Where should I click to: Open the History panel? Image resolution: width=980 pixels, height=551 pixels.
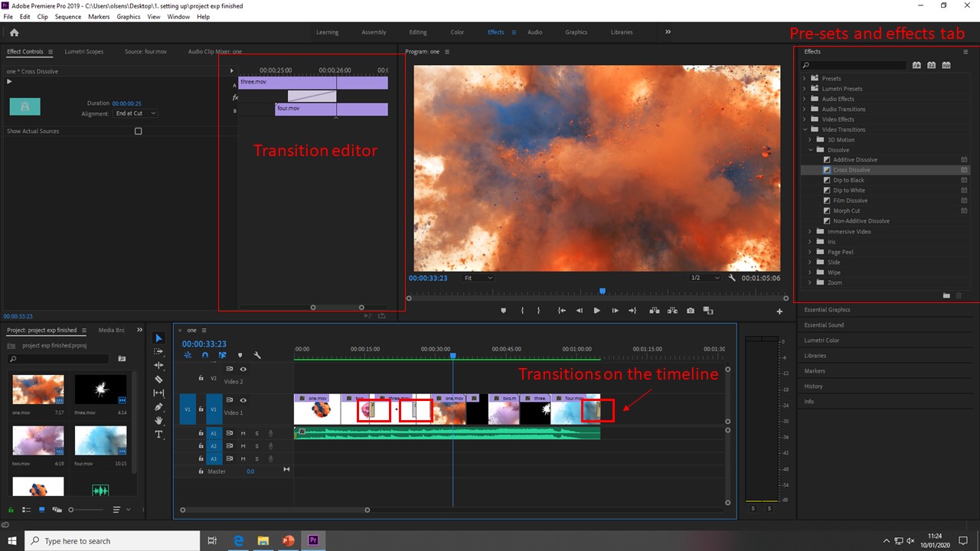pyautogui.click(x=813, y=386)
